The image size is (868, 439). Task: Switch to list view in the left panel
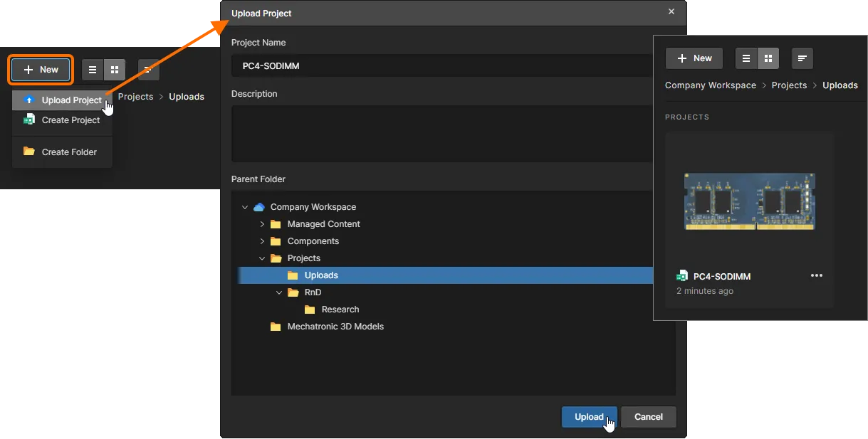click(x=93, y=70)
